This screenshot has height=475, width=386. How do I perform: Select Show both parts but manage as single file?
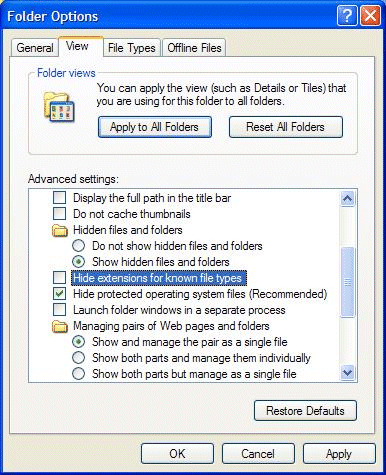tap(78, 374)
